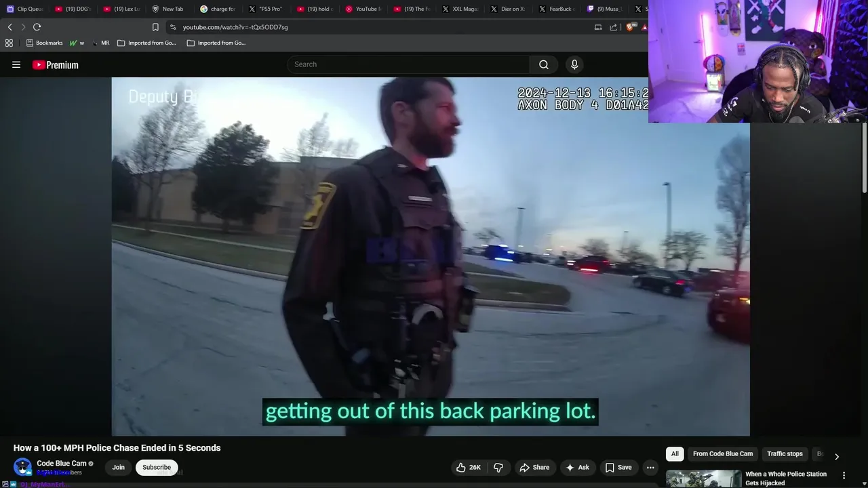Image resolution: width=868 pixels, height=488 pixels.
Task: Switch to '(19) The Fe' tab
Action: tap(412, 9)
